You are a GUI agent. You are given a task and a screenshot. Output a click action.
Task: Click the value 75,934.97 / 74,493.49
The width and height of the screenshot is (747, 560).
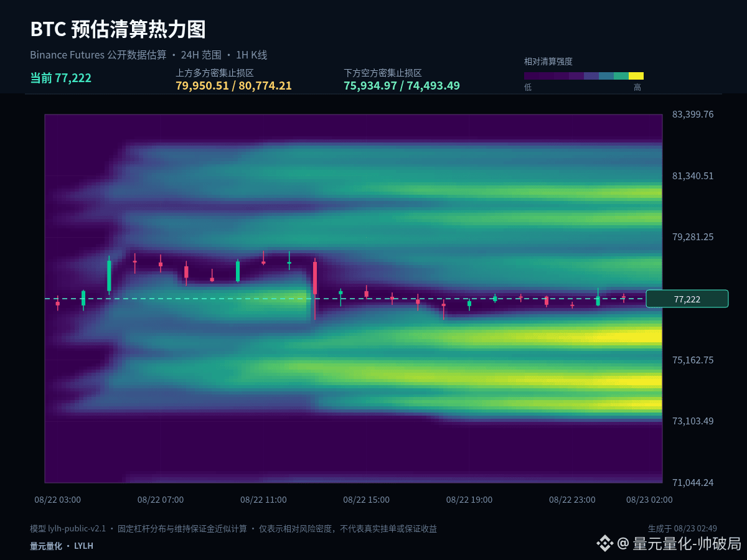(402, 86)
